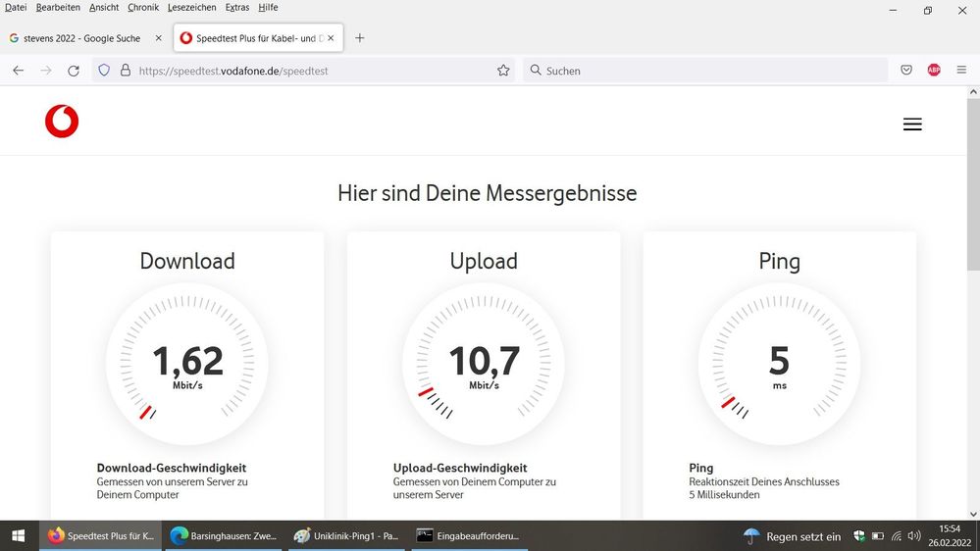This screenshot has height=551, width=980.
Task: Click the Upload card title
Action: (484, 261)
